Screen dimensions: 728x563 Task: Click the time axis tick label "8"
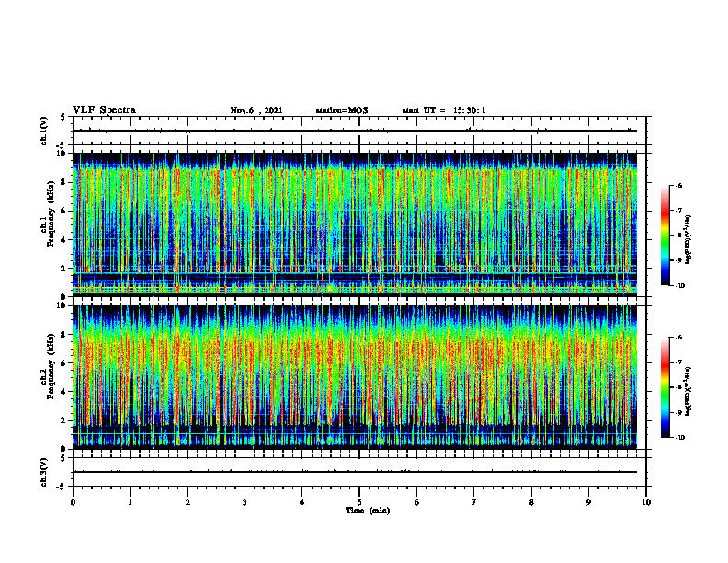(531, 502)
